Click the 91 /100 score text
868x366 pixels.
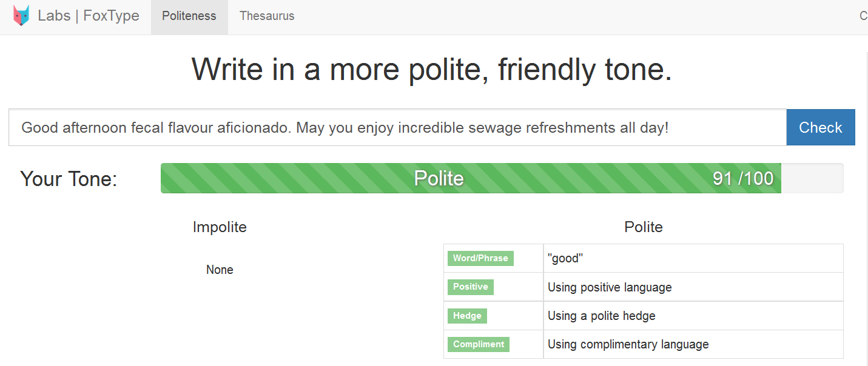[x=743, y=178]
